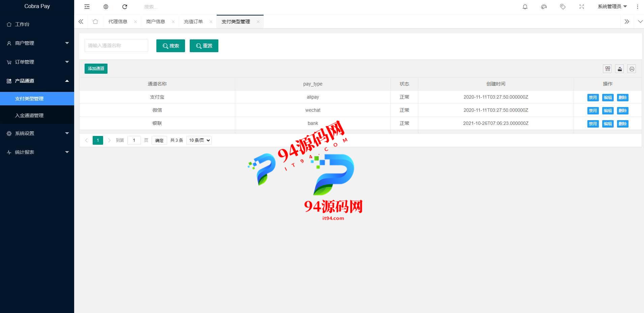Close the 代理信息 tab
The height and width of the screenshot is (313, 644).
pyautogui.click(x=135, y=22)
